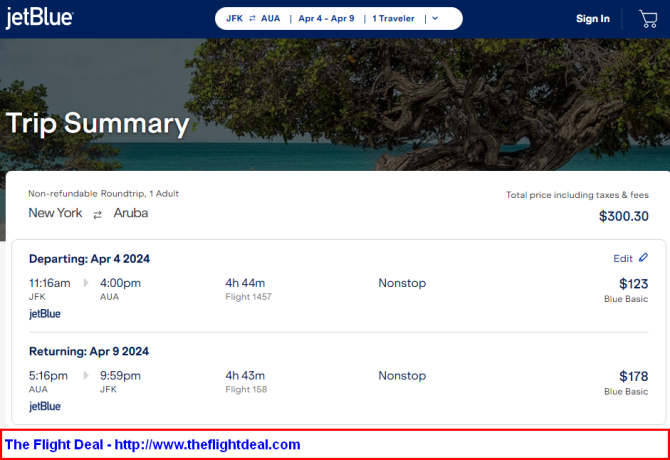Click the AUA destination in the search pill
Screen dimensions: 670x460
pos(270,18)
